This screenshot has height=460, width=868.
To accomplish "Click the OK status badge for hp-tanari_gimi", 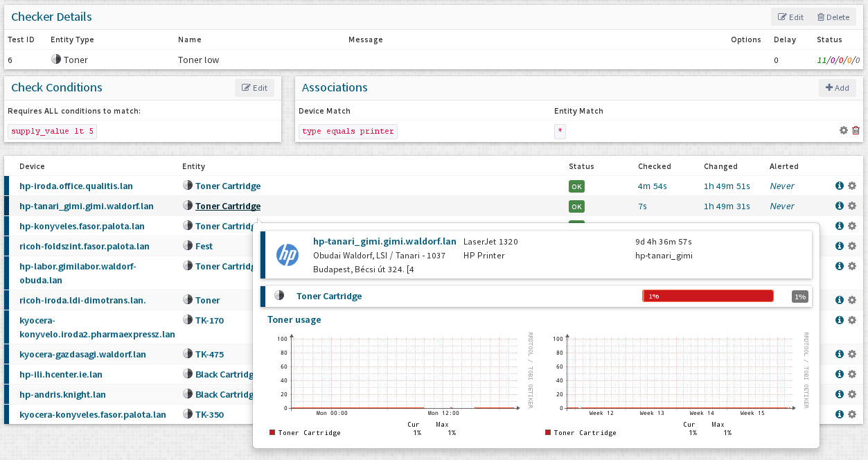I will (x=576, y=206).
